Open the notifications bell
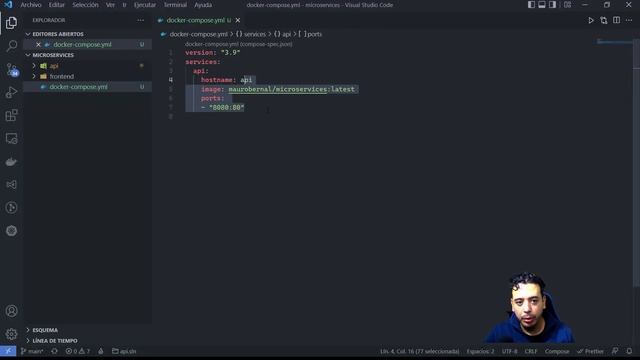Viewport: 640px width, 360px height. (629, 351)
